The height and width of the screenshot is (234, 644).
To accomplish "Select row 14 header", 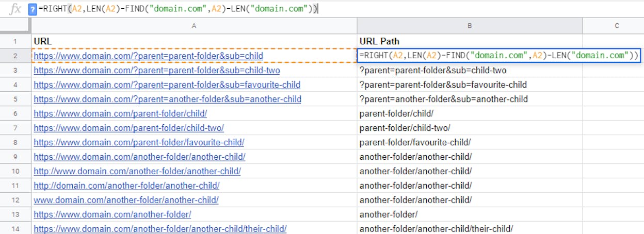I will tap(15, 228).
